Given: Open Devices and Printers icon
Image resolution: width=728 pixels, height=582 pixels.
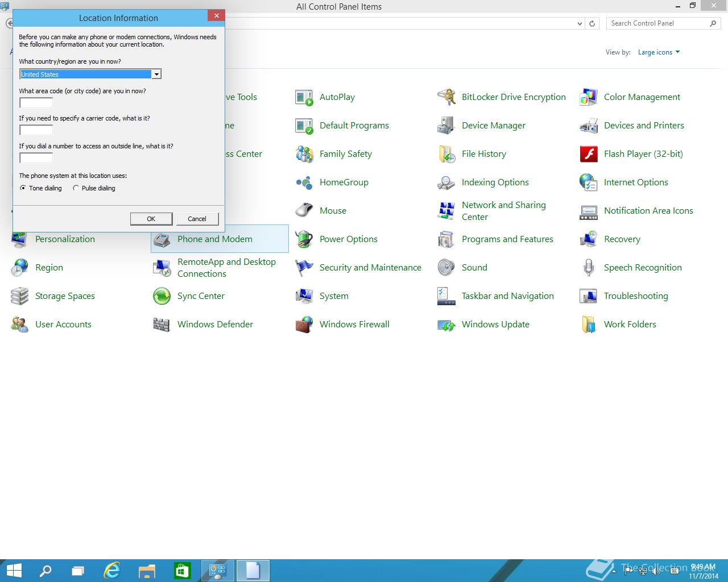Looking at the screenshot, I should click(x=589, y=126).
